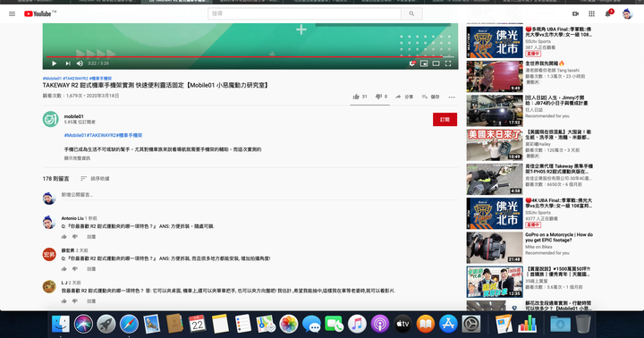Reply to L J's comment
This screenshot has width=644, height=338.
pyautogui.click(x=91, y=301)
